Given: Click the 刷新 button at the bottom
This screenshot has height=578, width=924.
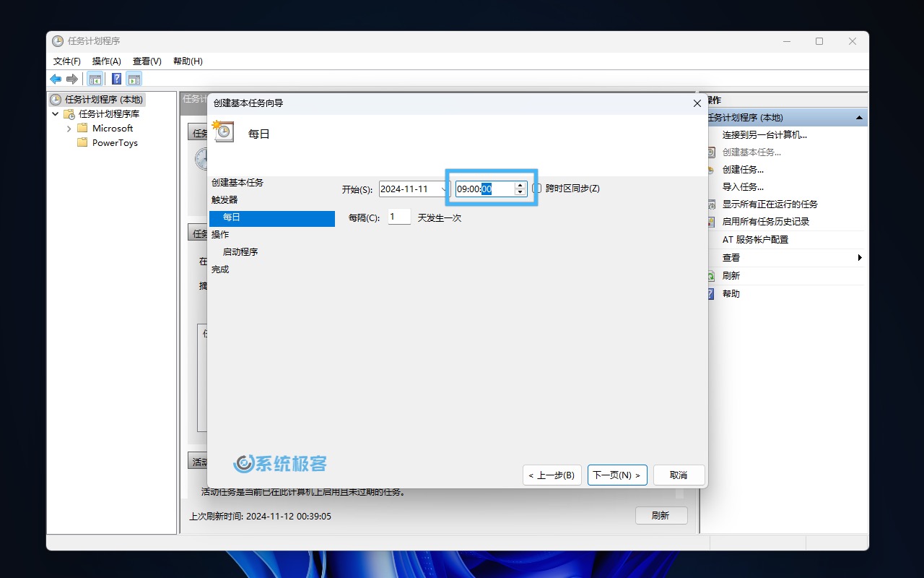Looking at the screenshot, I should (x=661, y=515).
